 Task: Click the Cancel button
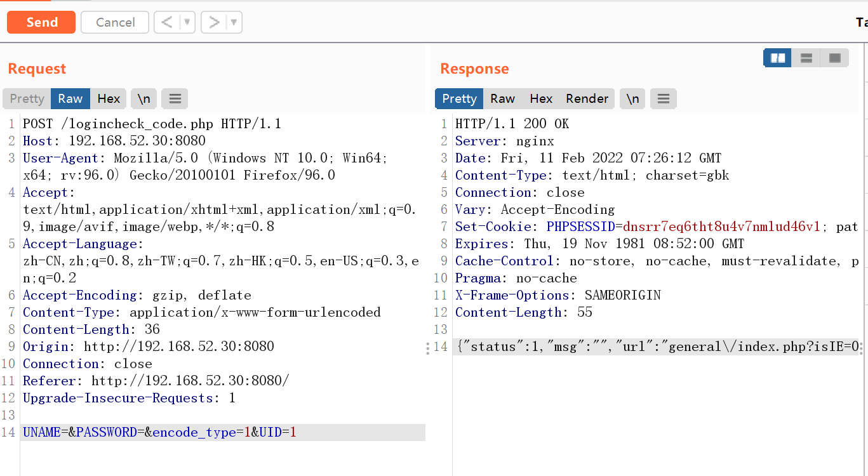[x=115, y=22]
